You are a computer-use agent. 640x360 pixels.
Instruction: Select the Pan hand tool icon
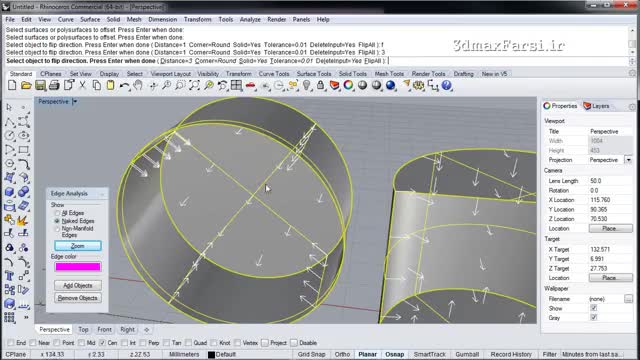(x=138, y=85)
